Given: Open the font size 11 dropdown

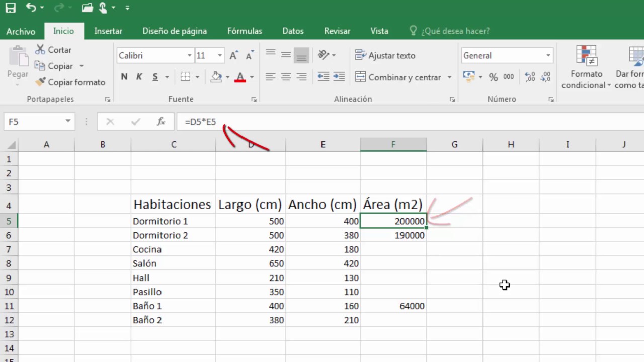Looking at the screenshot, I should tap(220, 56).
